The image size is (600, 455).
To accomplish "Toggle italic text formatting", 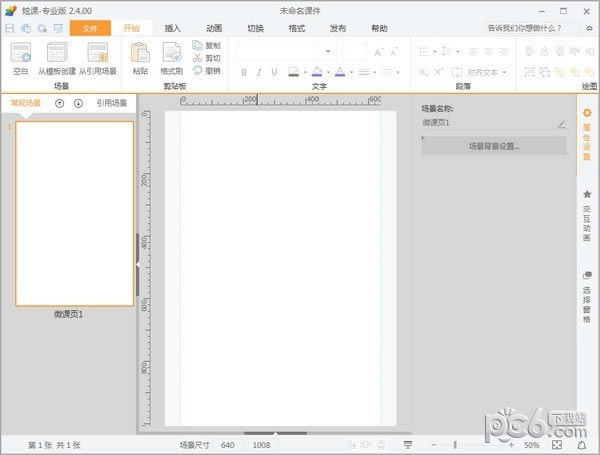I will point(258,72).
